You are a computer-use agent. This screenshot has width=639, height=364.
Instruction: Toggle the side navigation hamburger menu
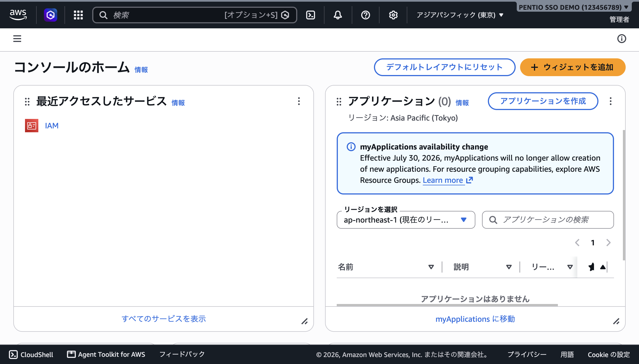pyautogui.click(x=17, y=39)
